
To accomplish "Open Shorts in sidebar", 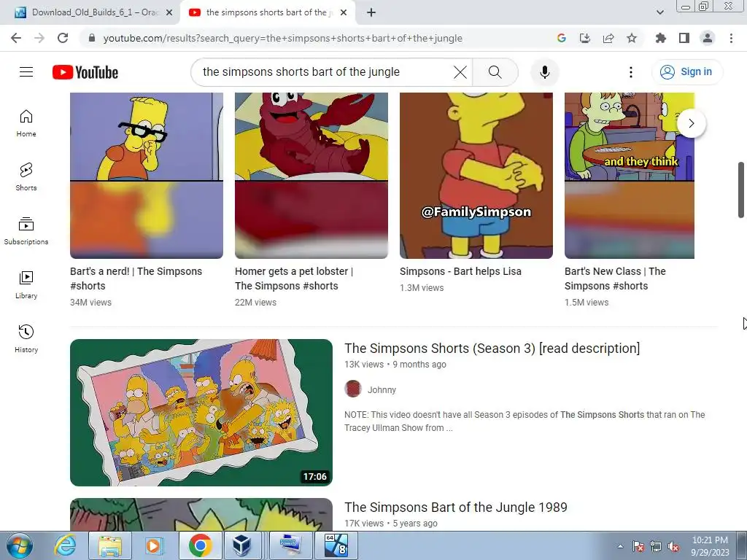I will 26,177.
